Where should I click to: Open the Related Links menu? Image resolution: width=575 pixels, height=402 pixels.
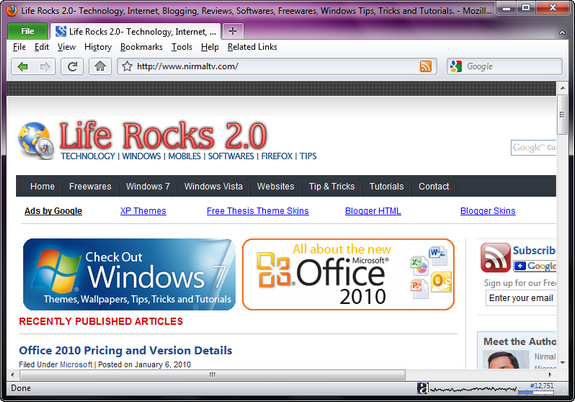coord(252,47)
